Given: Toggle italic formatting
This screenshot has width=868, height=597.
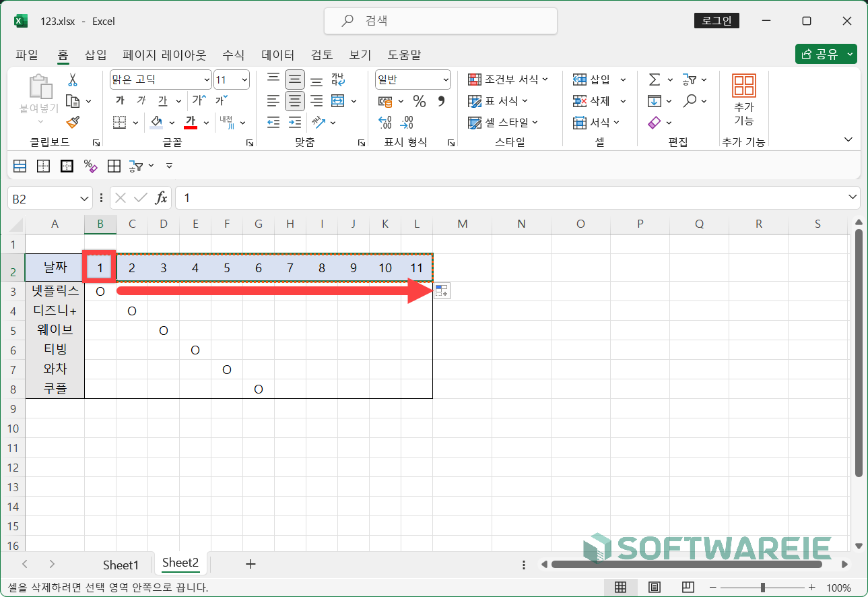Looking at the screenshot, I should point(141,100).
